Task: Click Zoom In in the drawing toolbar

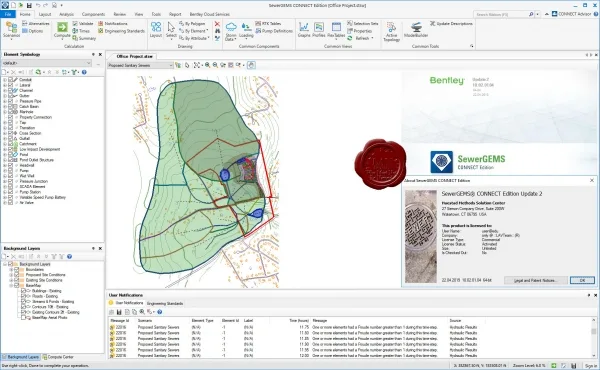Action: 207,65
